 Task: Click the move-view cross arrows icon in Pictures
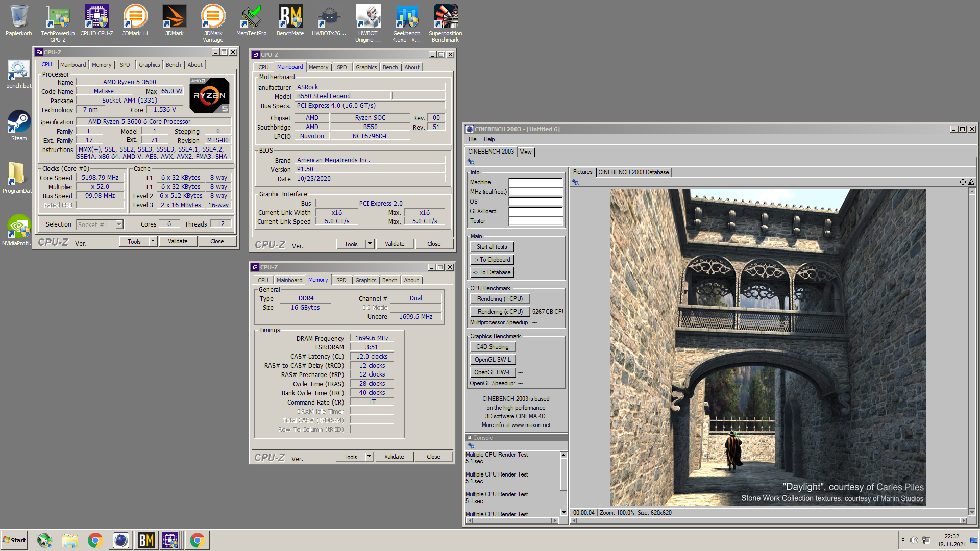pyautogui.click(x=963, y=182)
